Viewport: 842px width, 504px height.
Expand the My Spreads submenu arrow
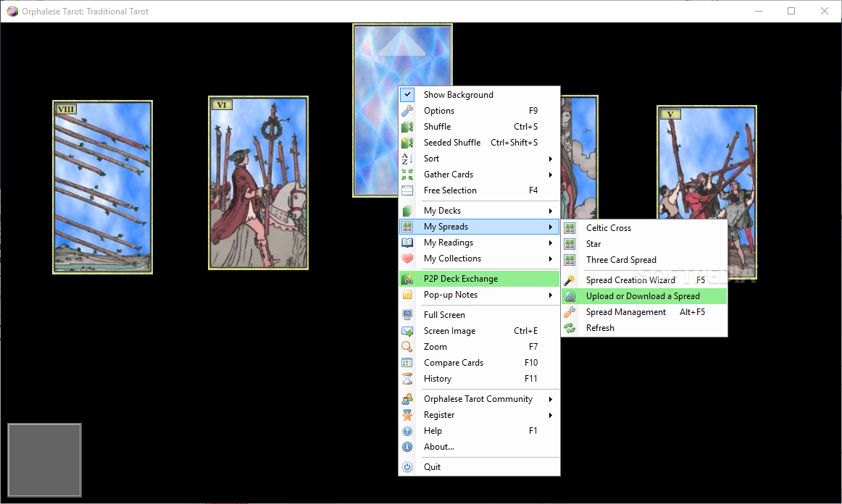[551, 227]
